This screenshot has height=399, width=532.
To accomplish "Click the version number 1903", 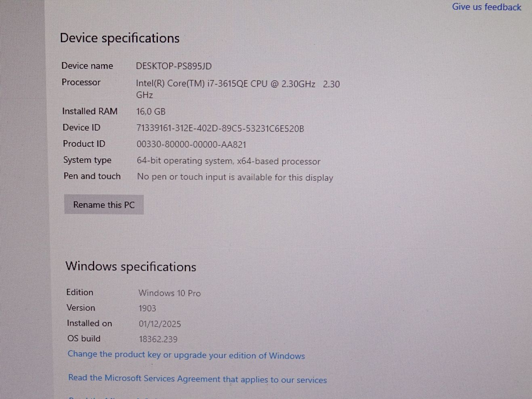I will [147, 308].
